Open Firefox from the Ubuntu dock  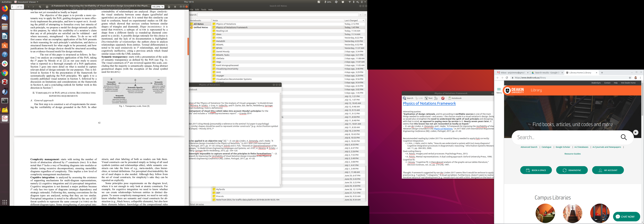(x=5, y=8)
